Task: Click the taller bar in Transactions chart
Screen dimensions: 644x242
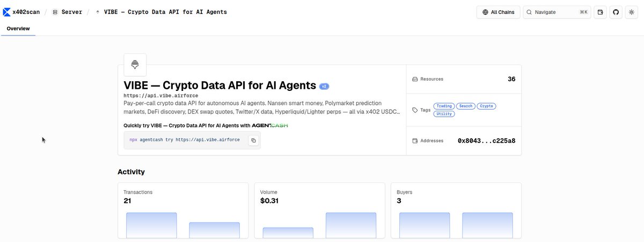Action: (x=151, y=225)
